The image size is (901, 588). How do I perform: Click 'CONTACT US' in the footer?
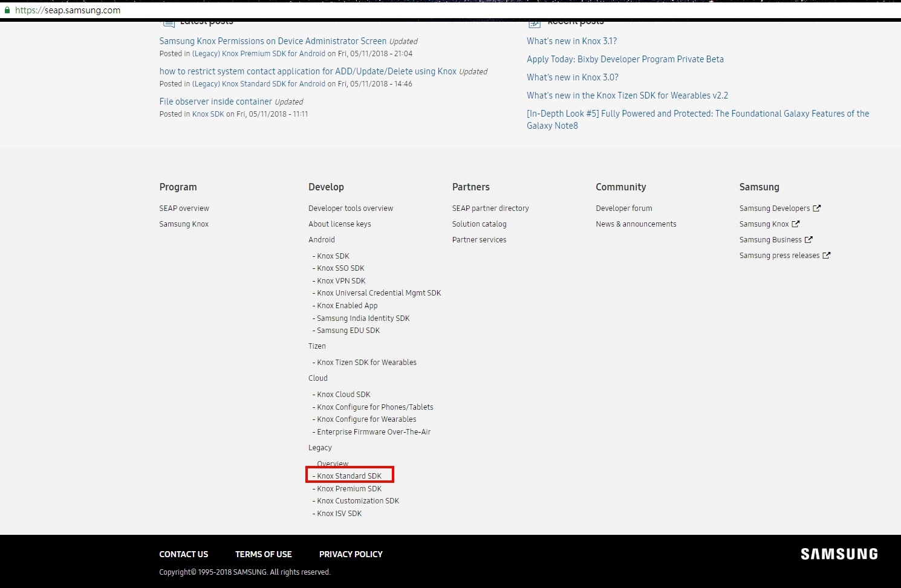(x=184, y=554)
